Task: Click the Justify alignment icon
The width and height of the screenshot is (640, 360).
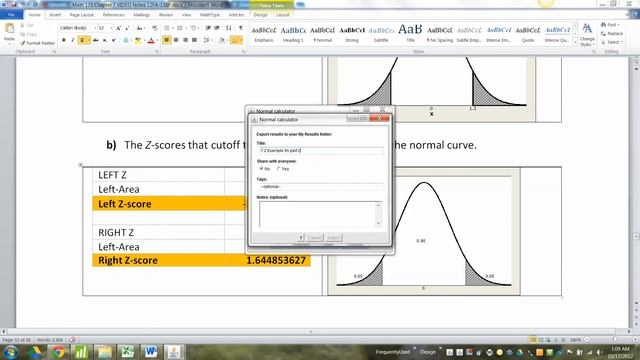Action: tap(194, 40)
